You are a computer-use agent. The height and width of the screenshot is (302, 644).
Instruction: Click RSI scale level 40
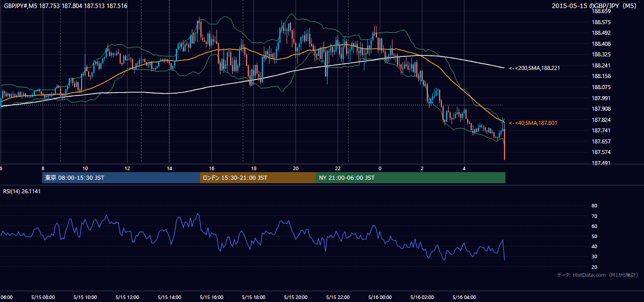[x=594, y=246]
